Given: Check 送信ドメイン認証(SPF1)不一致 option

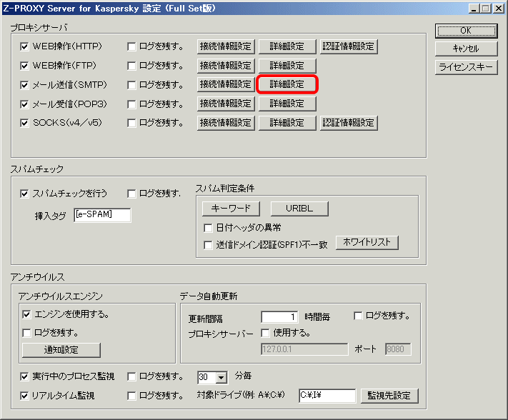Looking at the screenshot, I should tap(208, 245).
